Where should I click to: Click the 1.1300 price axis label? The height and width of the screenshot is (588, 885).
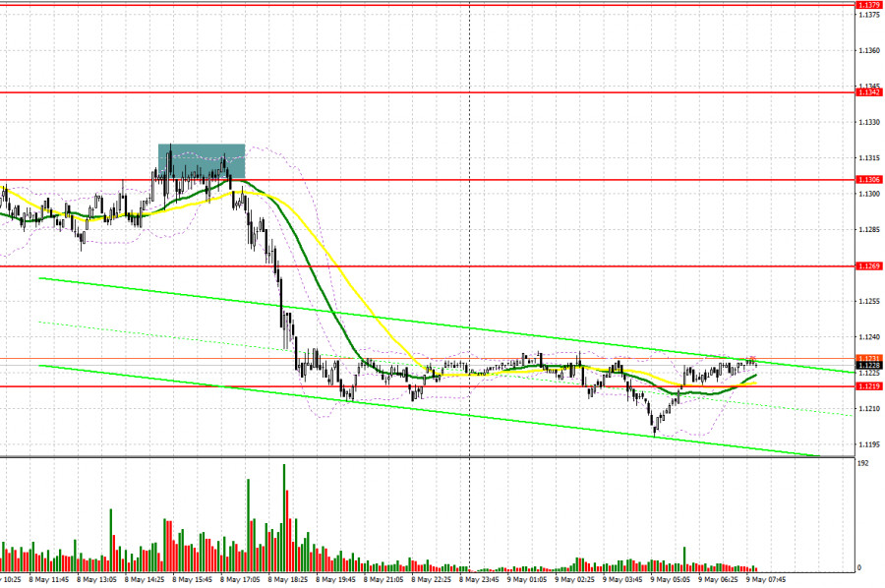pyautogui.click(x=868, y=194)
